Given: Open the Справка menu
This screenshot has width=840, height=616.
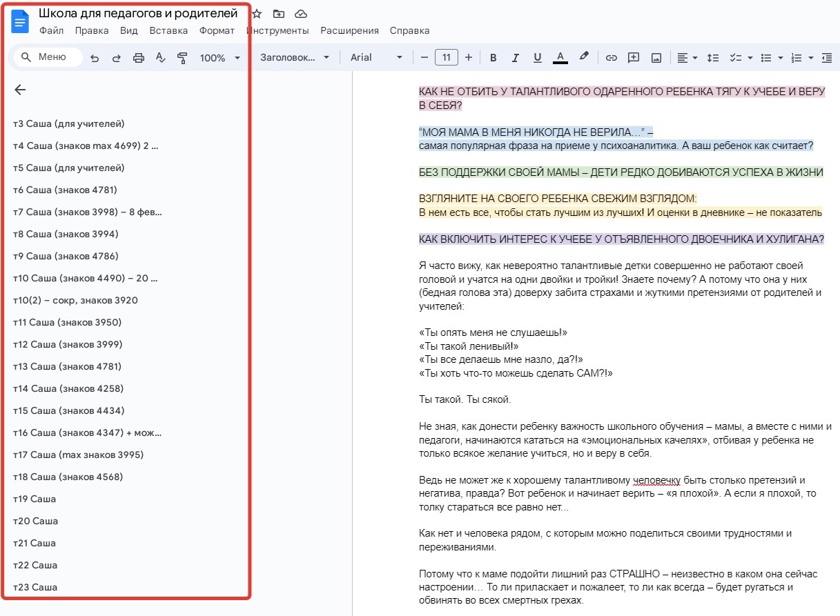Looking at the screenshot, I should tap(409, 30).
